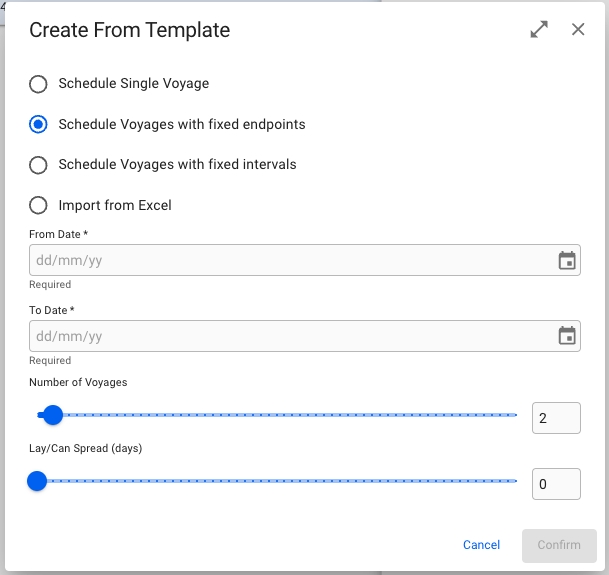
Task: Click the Number of Voyages value box
Action: (556, 418)
